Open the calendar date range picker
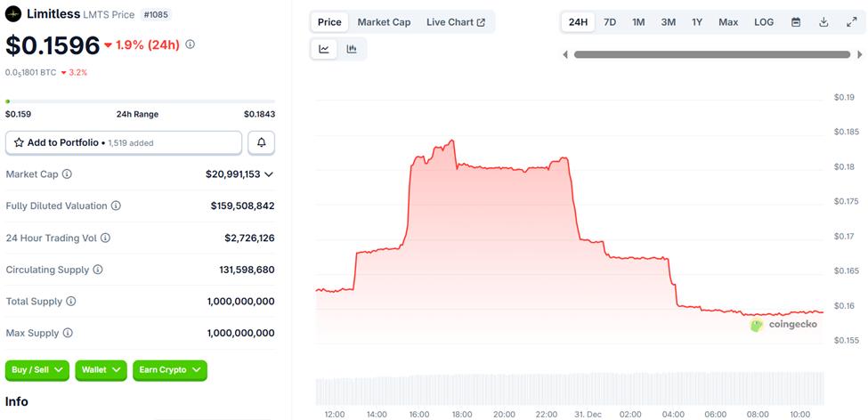 point(796,22)
